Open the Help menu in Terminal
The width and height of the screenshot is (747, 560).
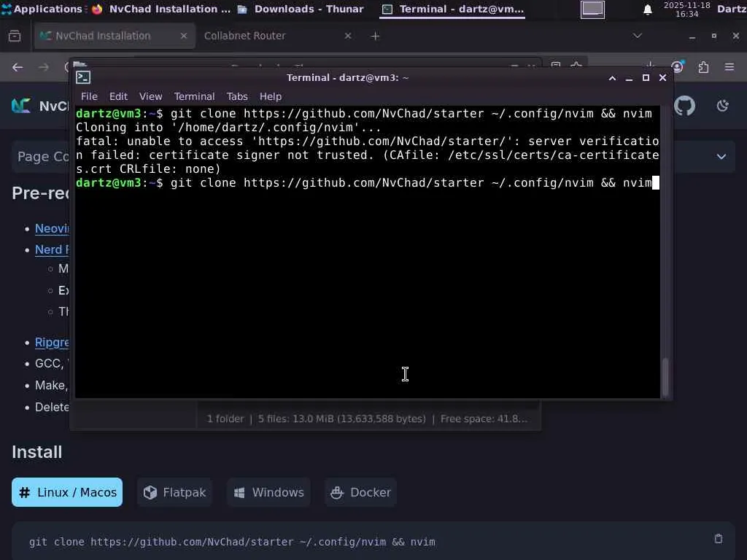point(271,96)
